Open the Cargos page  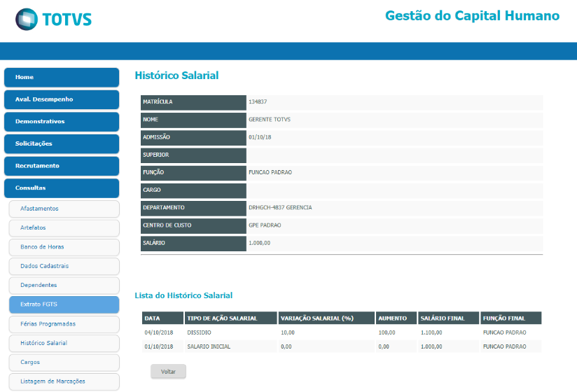(x=64, y=362)
